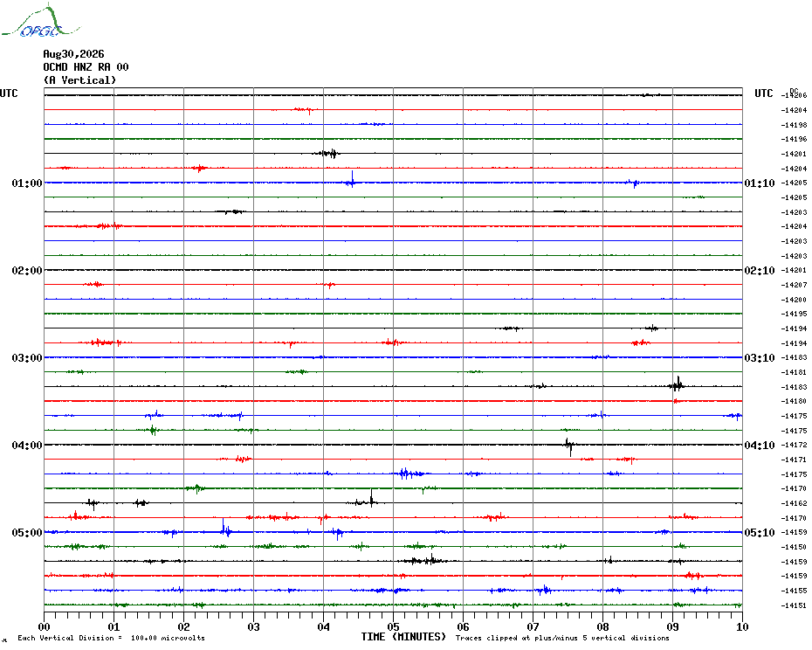
Task: Click the DC value -14200
Action: (794, 300)
